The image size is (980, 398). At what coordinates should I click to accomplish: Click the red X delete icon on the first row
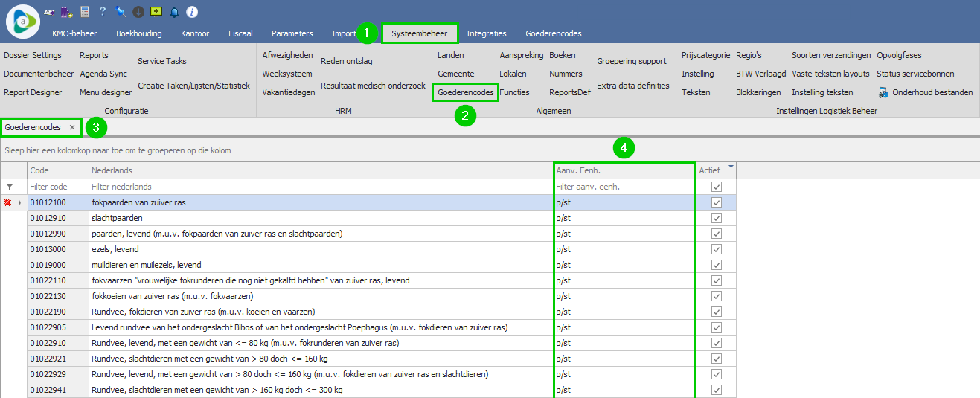point(8,202)
